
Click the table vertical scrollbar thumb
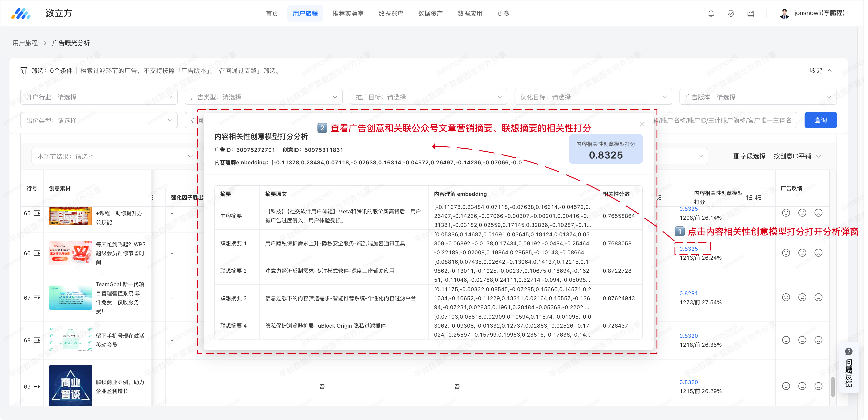pos(833,387)
